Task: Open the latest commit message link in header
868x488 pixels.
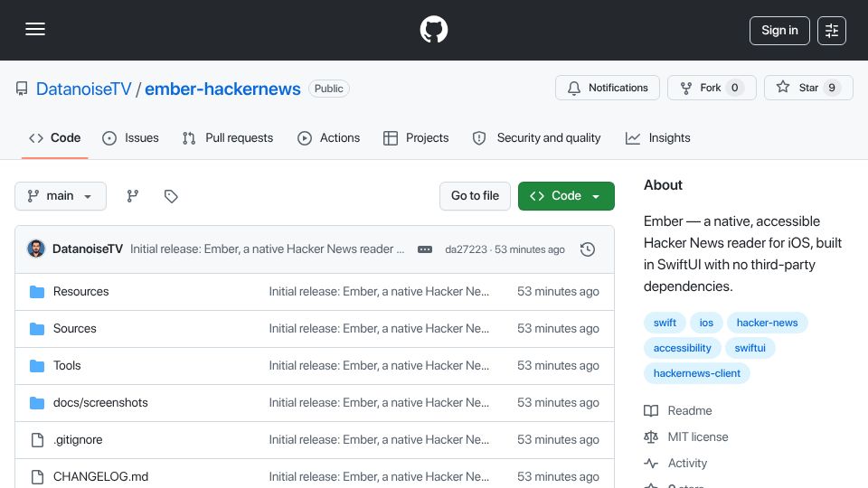Action: [x=267, y=249]
